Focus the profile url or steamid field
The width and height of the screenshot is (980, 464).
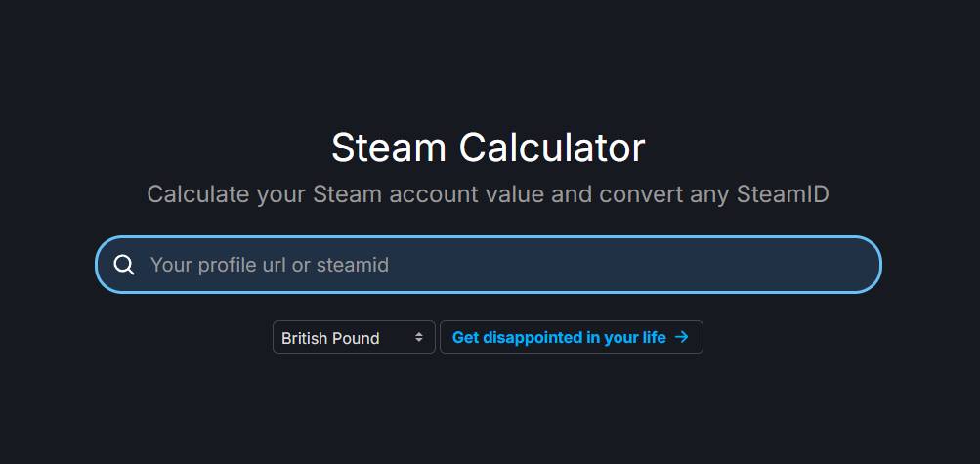(x=489, y=265)
